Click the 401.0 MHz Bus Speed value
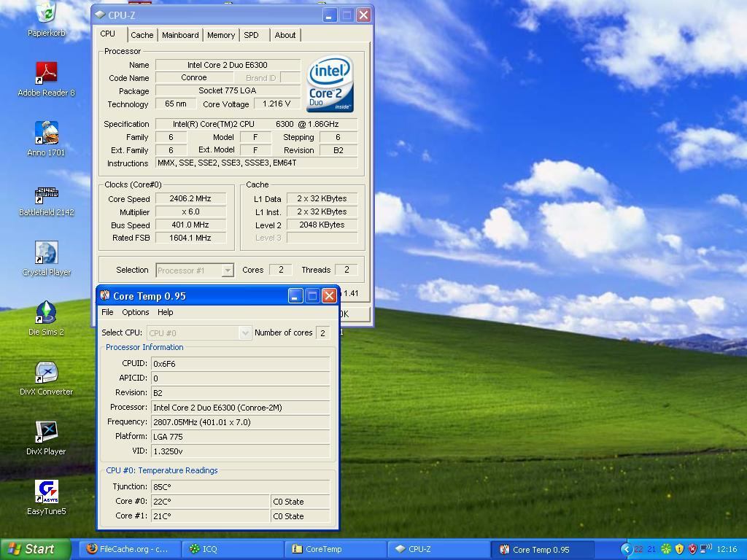The image size is (747, 560). [x=190, y=225]
